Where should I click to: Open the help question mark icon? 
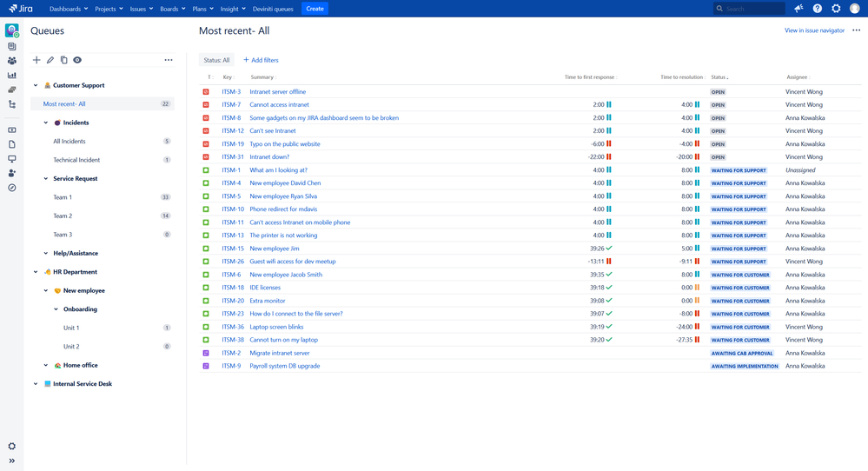(x=817, y=9)
